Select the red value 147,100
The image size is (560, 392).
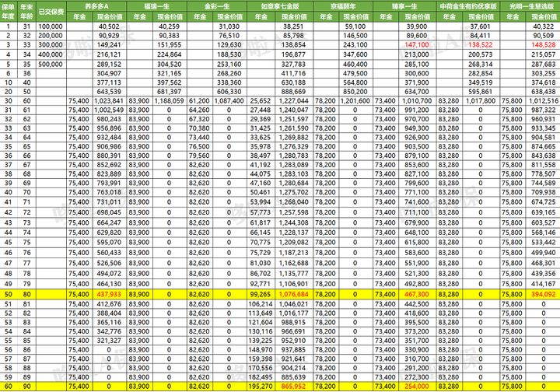417,45
